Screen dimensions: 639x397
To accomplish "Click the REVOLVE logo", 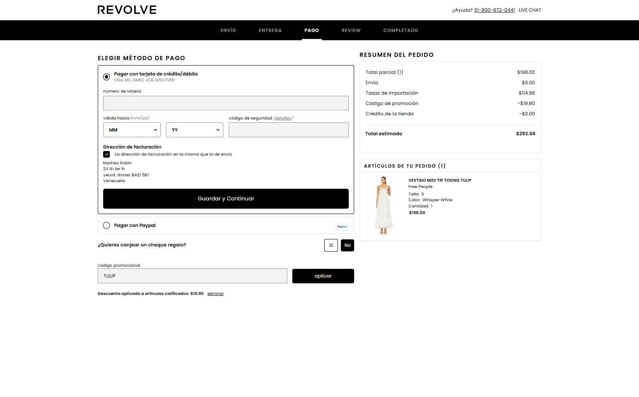I will click(127, 10).
